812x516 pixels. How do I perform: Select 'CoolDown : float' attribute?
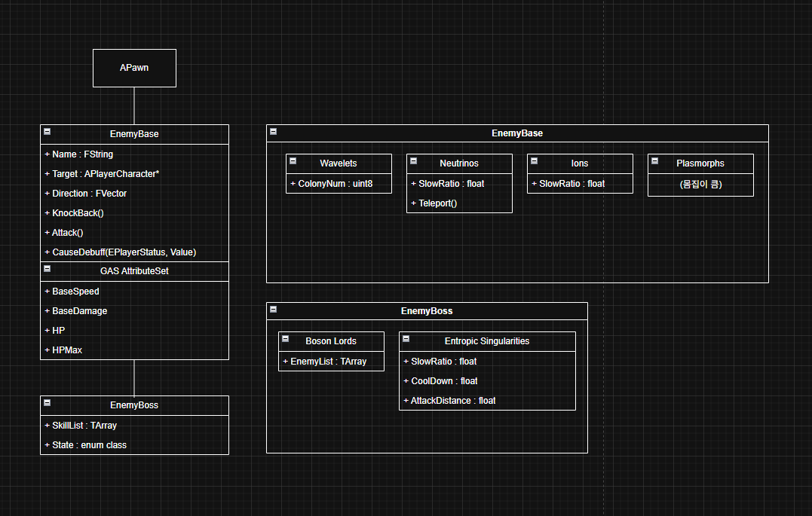(x=487, y=381)
